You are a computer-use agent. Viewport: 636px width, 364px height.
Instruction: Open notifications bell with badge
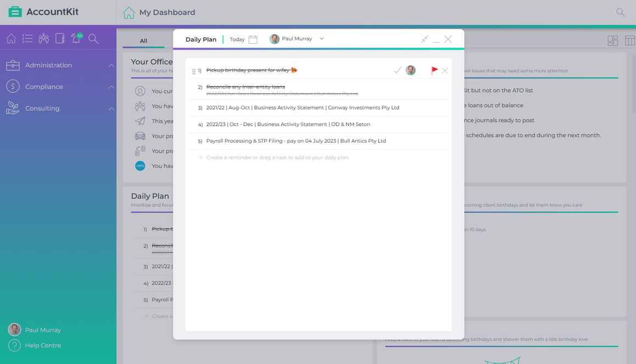click(76, 38)
